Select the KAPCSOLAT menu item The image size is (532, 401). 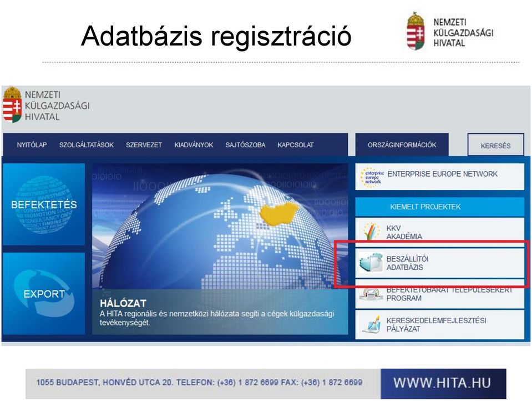point(296,145)
